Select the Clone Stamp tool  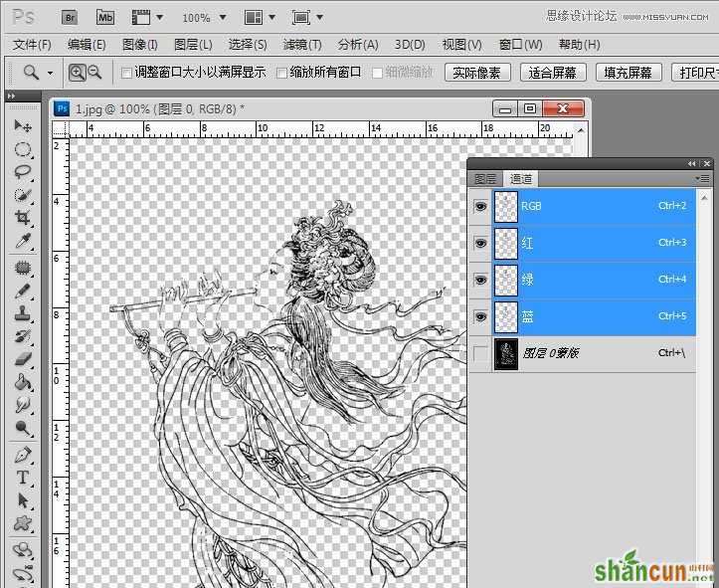tap(23, 313)
